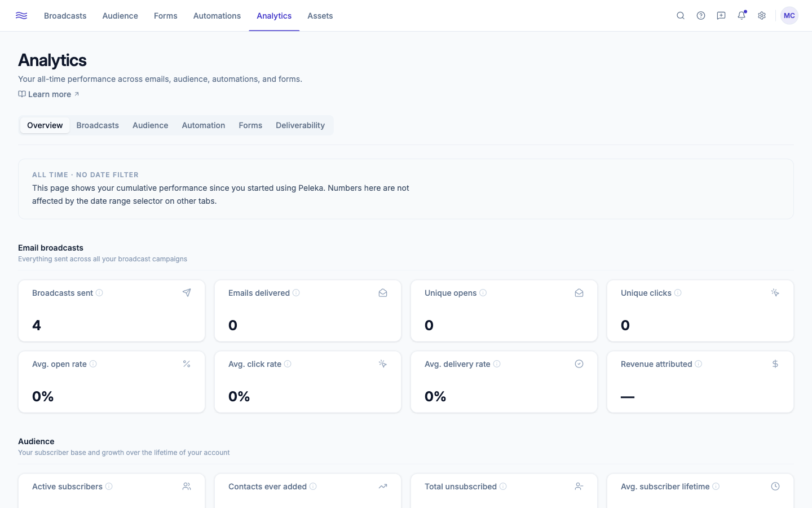
Task: Click the clock icon on Avg. subscriber lifetime
Action: (x=775, y=487)
